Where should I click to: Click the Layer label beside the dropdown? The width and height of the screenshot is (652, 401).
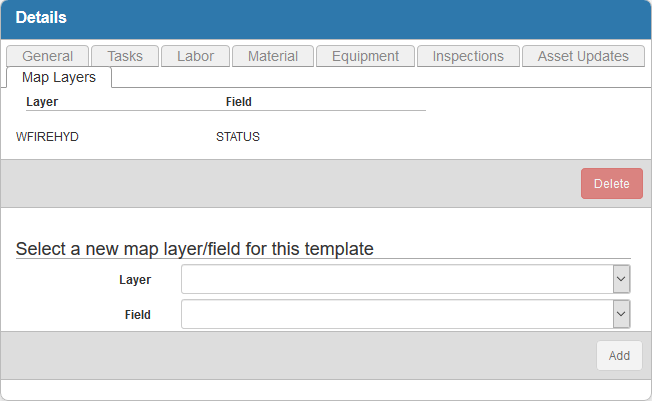[x=134, y=280]
